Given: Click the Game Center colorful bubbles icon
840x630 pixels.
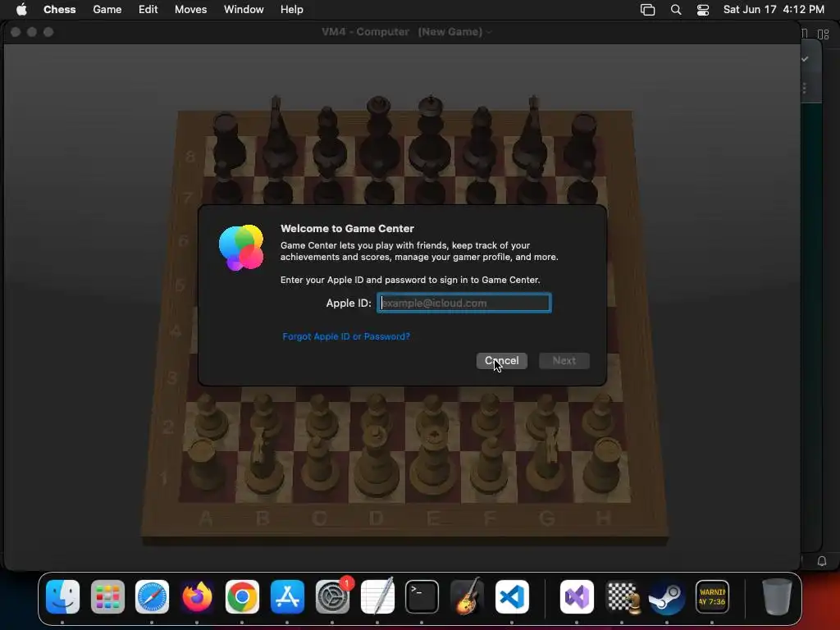Looking at the screenshot, I should point(241,248).
